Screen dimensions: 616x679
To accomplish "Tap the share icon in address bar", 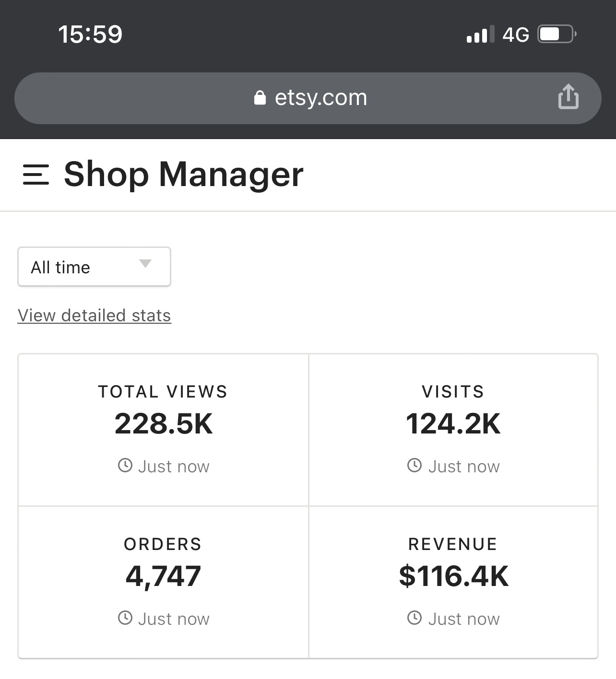I will pos(568,97).
